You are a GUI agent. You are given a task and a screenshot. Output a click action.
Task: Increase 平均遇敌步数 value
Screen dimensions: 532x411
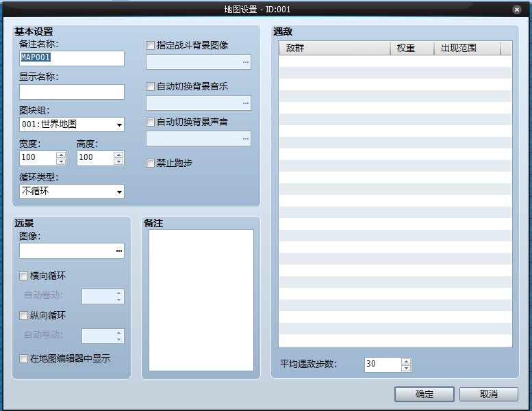point(406,361)
